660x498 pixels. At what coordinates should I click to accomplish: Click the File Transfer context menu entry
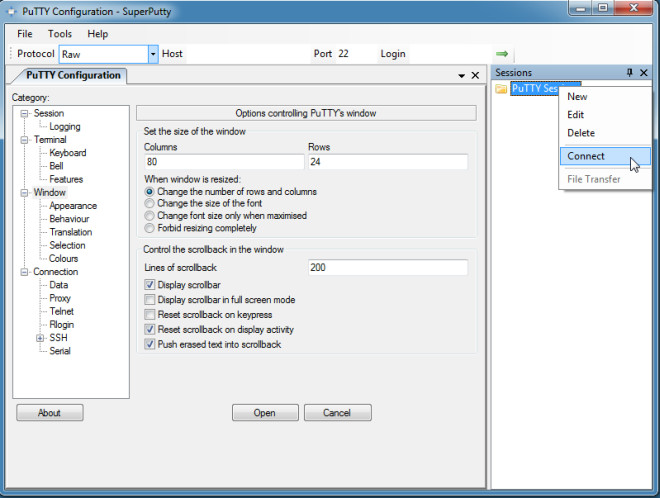605,179
